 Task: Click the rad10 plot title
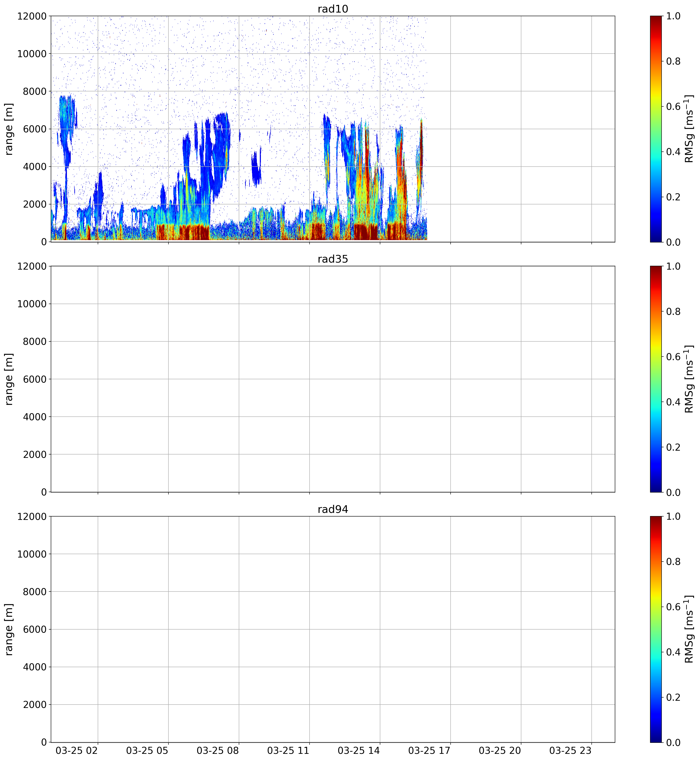[332, 9]
